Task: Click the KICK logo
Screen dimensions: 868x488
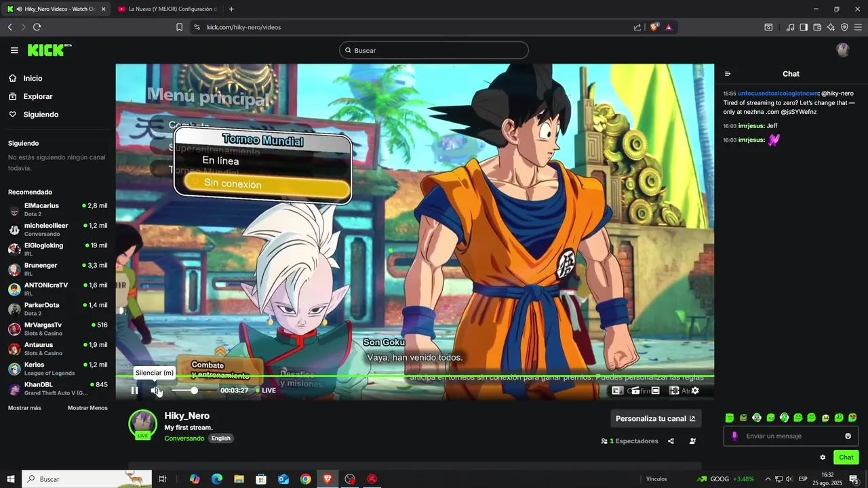Action: [x=49, y=50]
